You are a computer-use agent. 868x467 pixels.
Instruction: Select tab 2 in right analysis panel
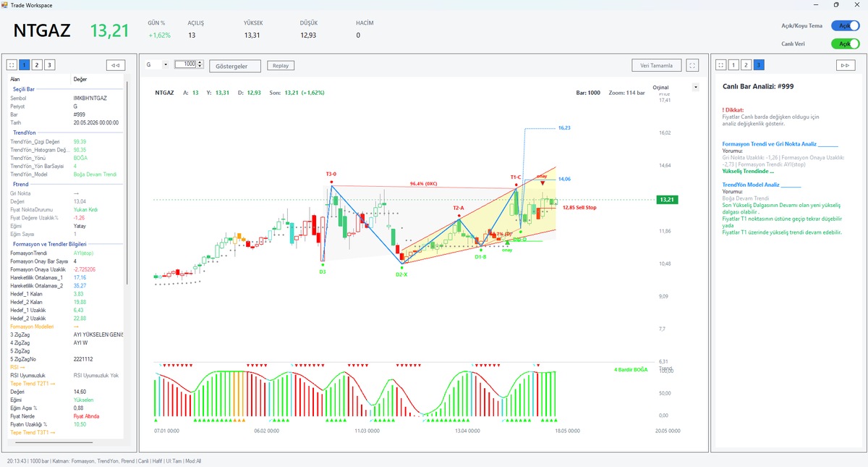[746, 64]
